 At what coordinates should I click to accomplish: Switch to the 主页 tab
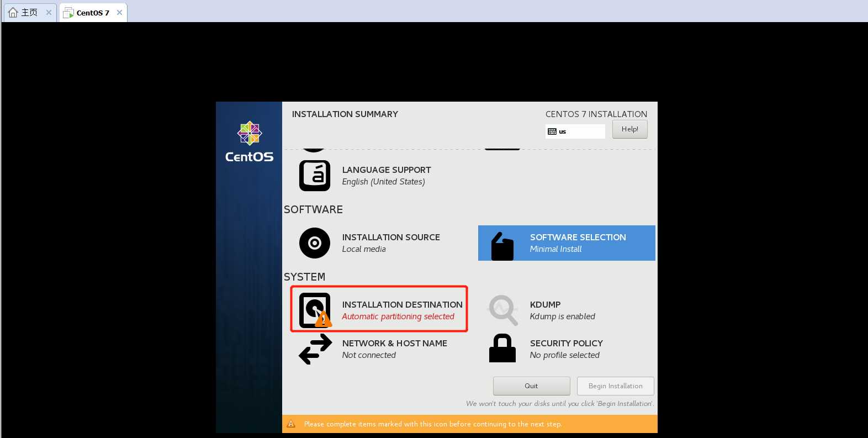click(x=30, y=12)
